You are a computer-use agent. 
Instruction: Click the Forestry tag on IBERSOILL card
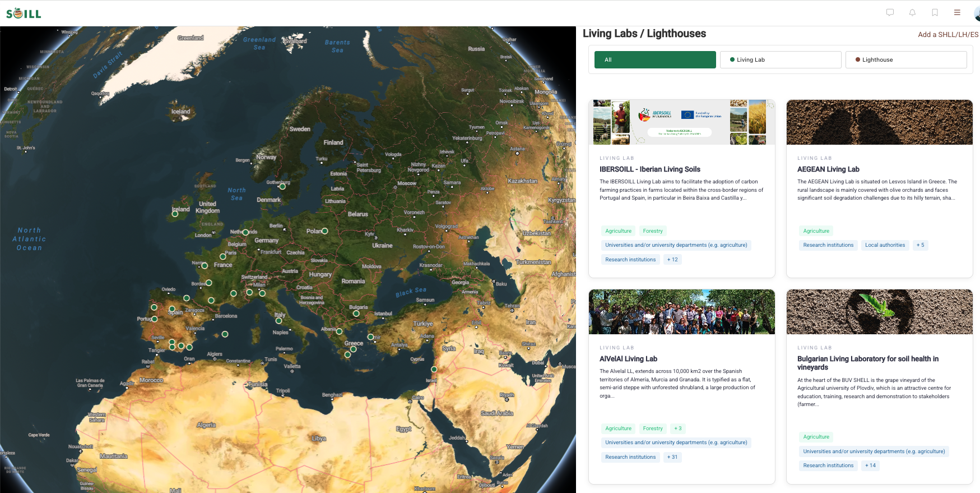coord(653,231)
